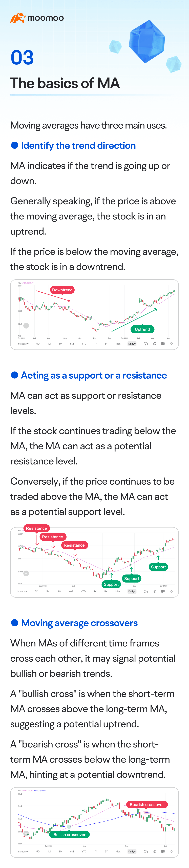Click the gauge icon in the Bearish crossover chart

pos(146,852)
